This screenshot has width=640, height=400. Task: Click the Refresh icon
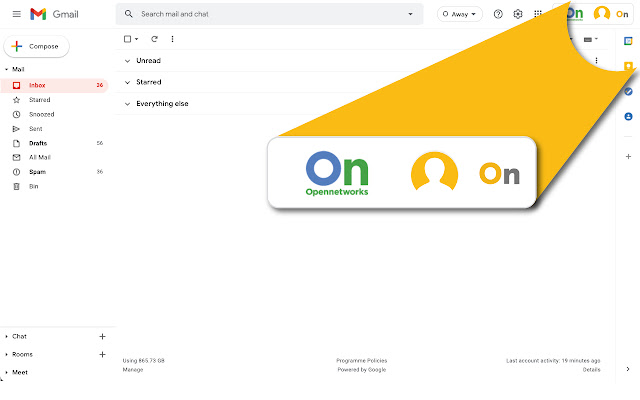[x=154, y=39]
